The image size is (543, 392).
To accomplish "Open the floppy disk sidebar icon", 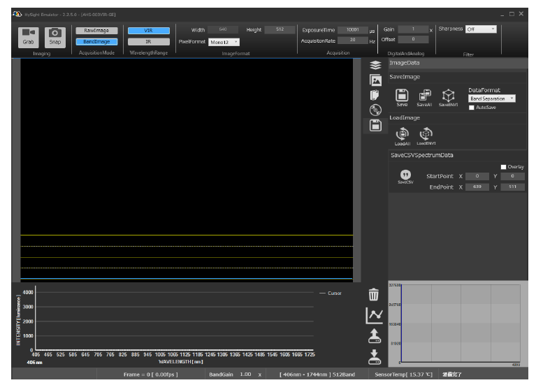I will pos(375,125).
